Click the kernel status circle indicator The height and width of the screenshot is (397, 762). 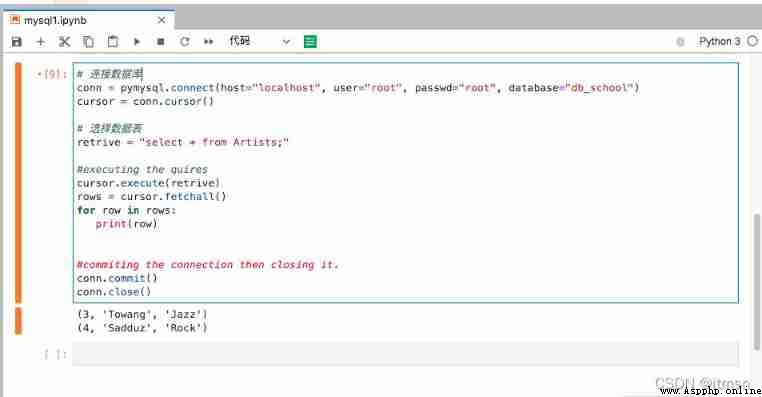tap(752, 41)
